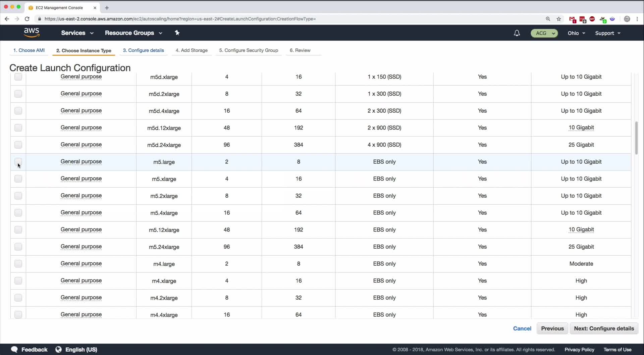Go to step 3 Configure details
This screenshot has width=644, height=355.
(143, 50)
